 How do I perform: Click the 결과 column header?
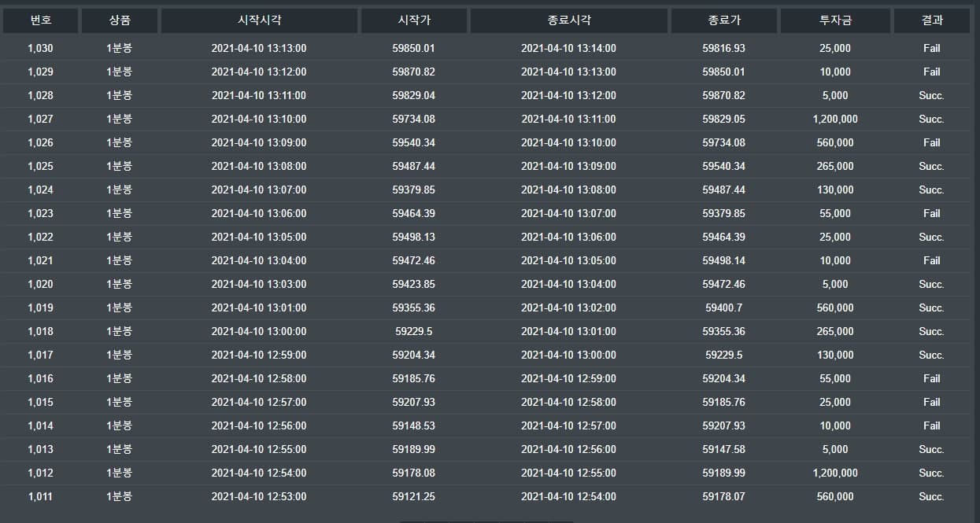(x=932, y=20)
